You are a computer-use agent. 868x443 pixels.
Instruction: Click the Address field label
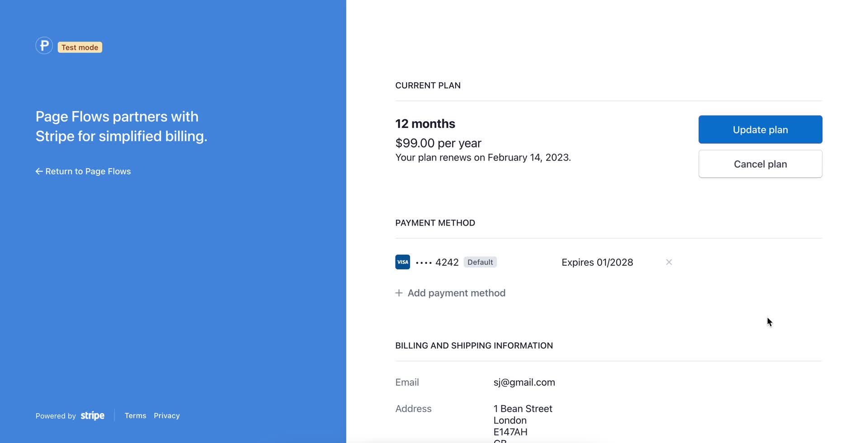[414, 409]
